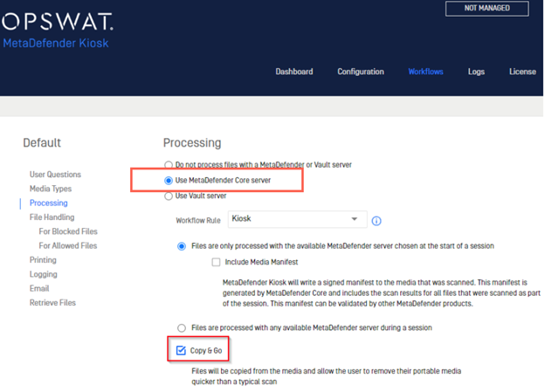Open User Questions in sidebar
The width and height of the screenshot is (545, 392).
pos(55,175)
